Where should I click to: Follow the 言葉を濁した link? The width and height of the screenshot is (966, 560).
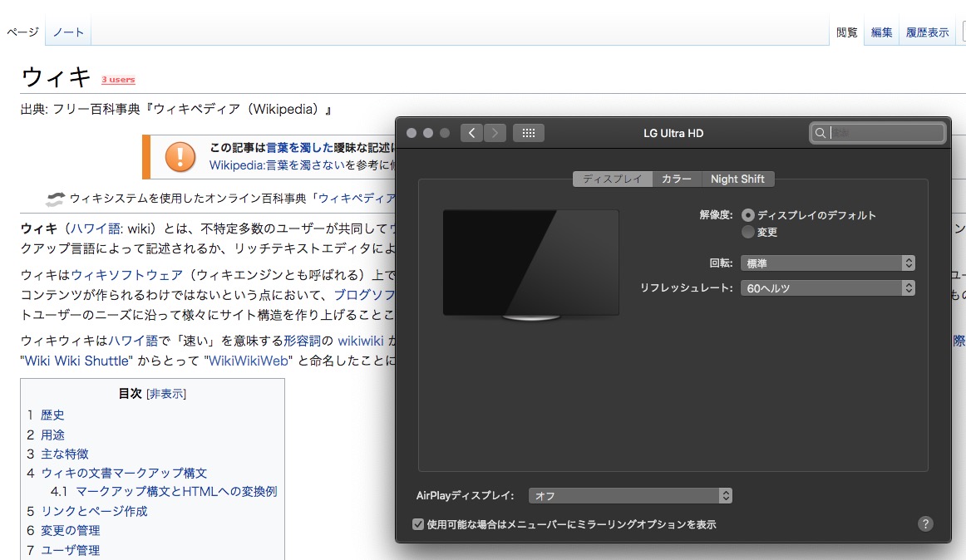pos(299,147)
